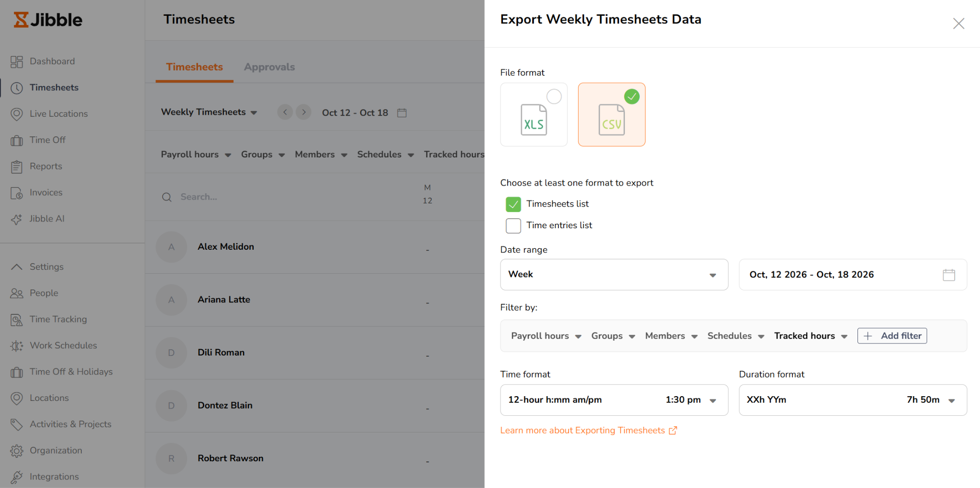Open Payroll hours filter in the export panel

click(x=546, y=336)
